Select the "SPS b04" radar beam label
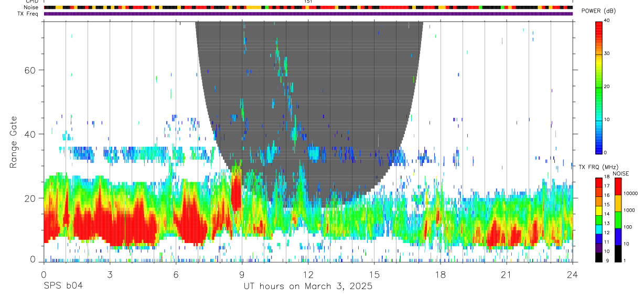Screen dimensions: 644x297 click(x=63, y=286)
